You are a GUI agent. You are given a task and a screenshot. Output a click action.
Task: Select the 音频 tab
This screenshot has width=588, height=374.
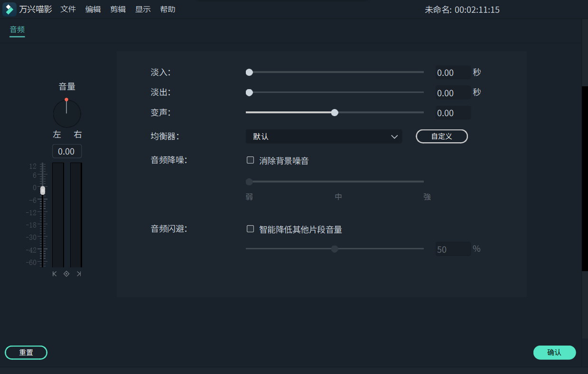click(x=17, y=29)
